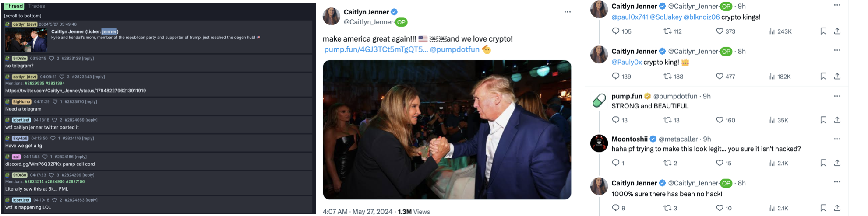The width and height of the screenshot is (868, 216).
Task: Like the '1000% sure' no hack reply
Action: point(720,208)
